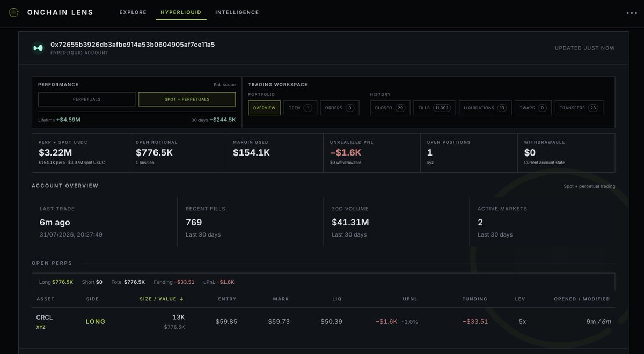Image resolution: width=644 pixels, height=354 pixels.
Task: Open the Explore nav tab
Action: click(133, 12)
